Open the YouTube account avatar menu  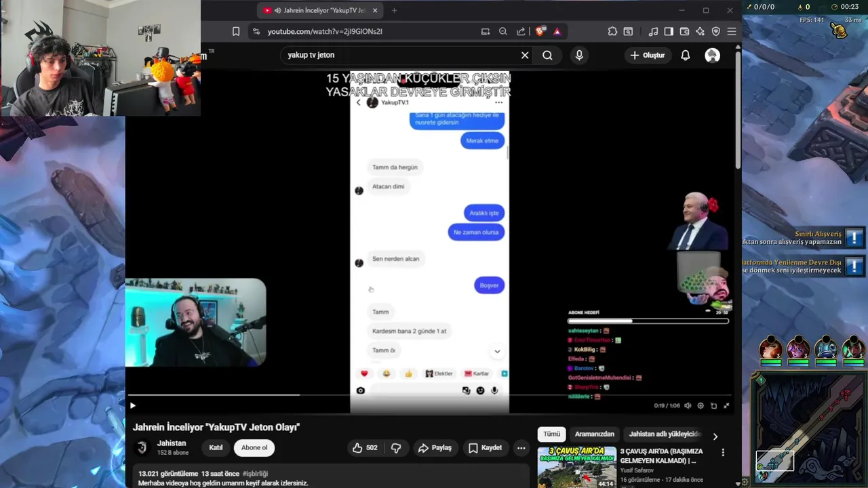pos(712,55)
